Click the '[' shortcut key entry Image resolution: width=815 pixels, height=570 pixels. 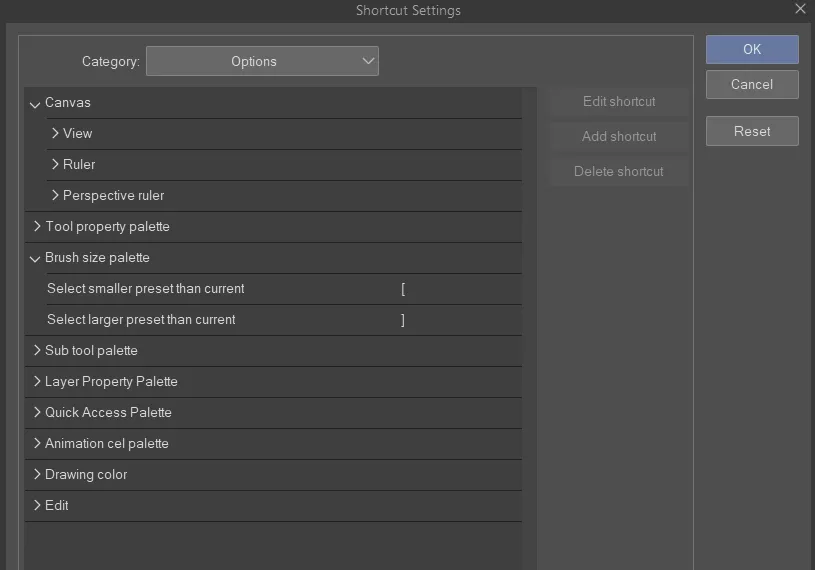[x=403, y=289]
